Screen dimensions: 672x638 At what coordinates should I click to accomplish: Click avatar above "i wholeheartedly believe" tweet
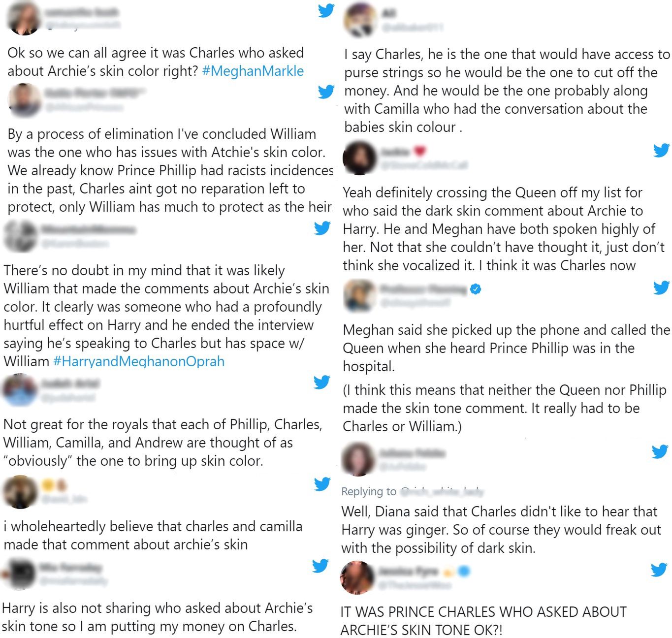[20, 492]
